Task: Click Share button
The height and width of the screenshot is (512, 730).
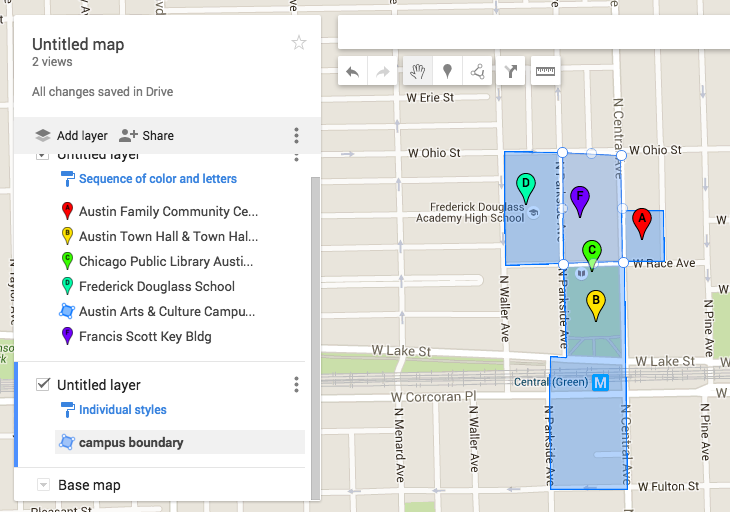Action: 146,135
